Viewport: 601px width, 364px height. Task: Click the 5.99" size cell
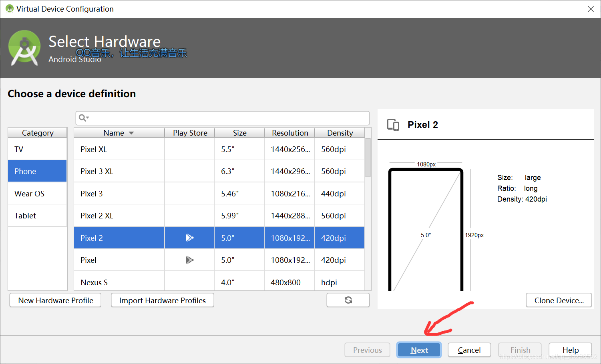coord(239,216)
